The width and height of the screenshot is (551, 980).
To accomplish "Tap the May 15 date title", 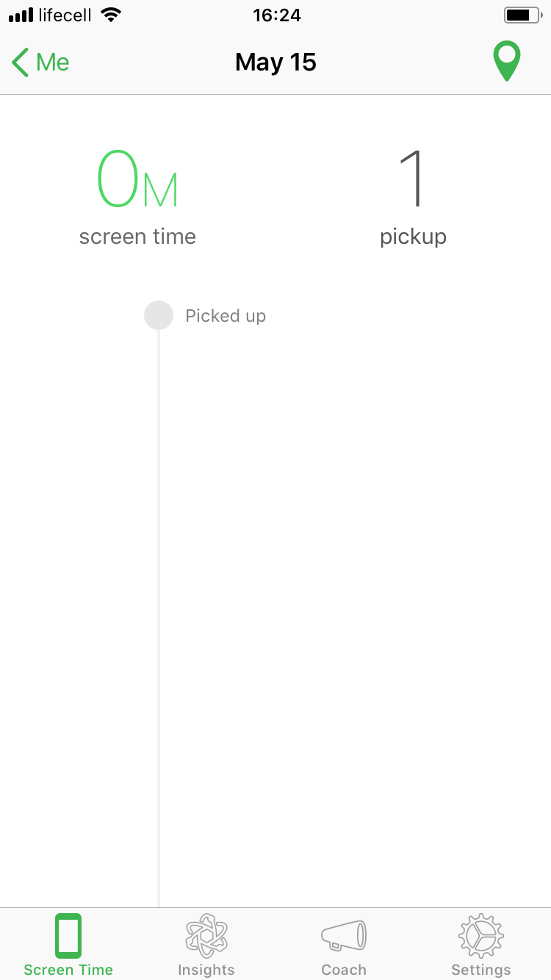I will (275, 62).
